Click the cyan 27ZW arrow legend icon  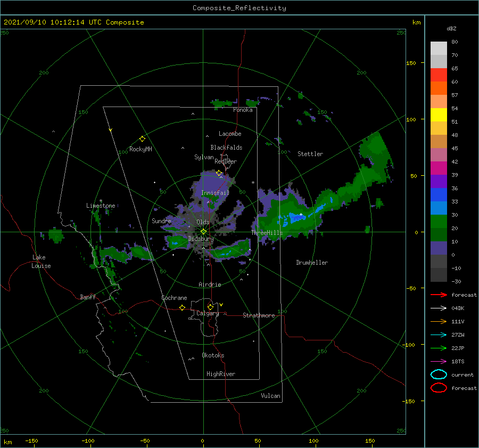click(x=439, y=335)
